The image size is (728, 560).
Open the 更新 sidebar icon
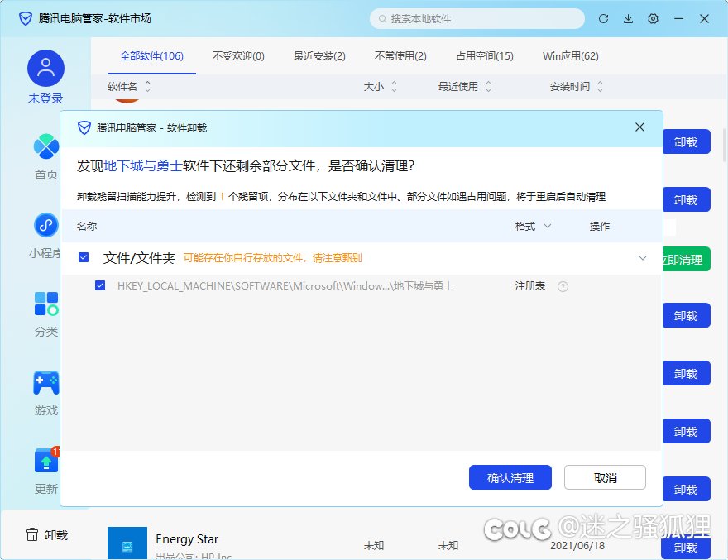click(46, 461)
